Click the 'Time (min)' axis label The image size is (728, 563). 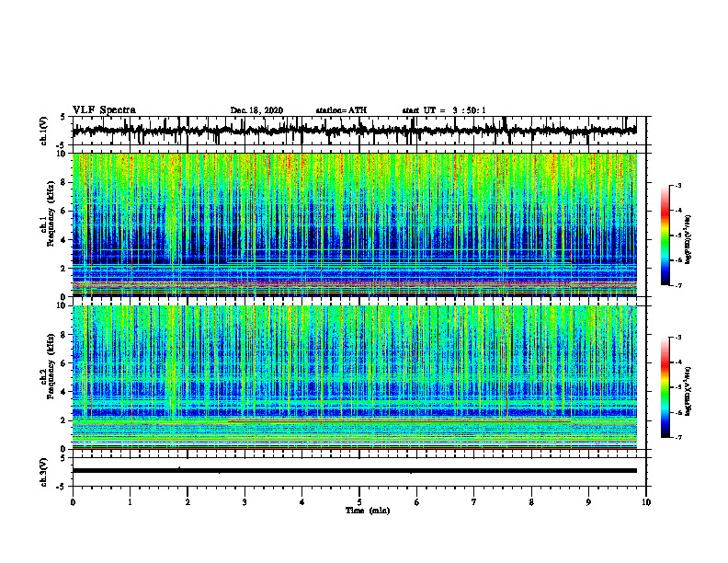click(368, 511)
